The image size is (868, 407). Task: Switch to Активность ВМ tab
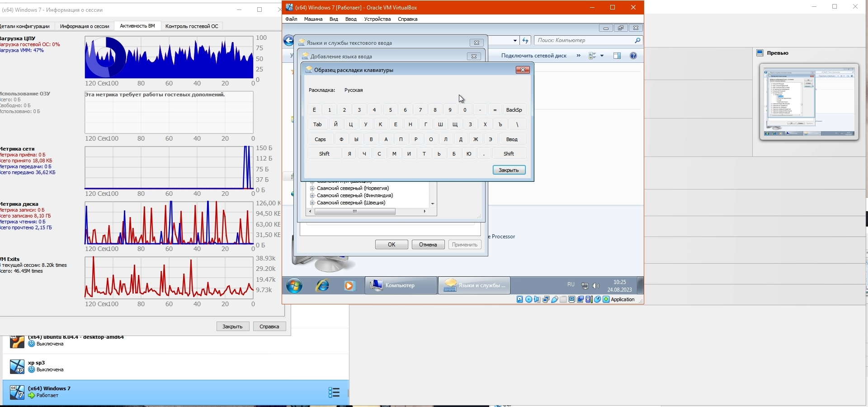(137, 26)
